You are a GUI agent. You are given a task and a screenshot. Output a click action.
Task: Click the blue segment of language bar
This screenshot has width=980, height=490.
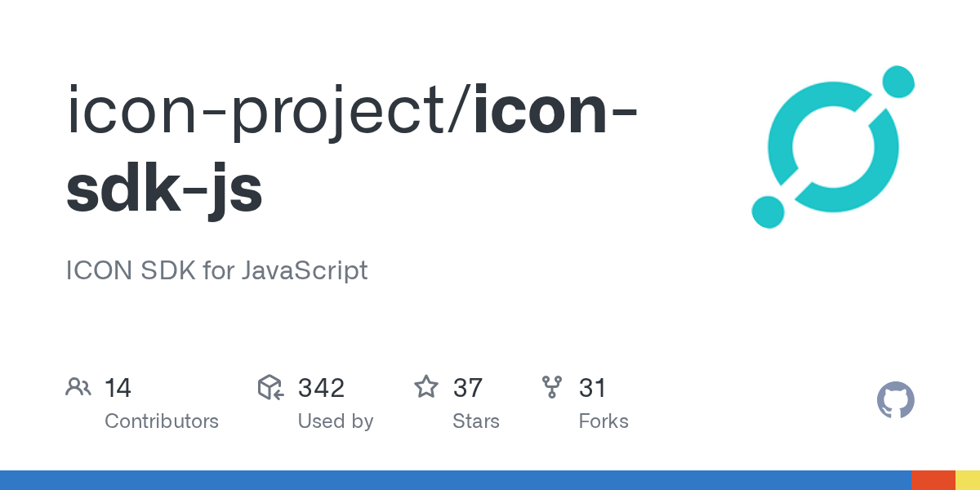point(456,480)
